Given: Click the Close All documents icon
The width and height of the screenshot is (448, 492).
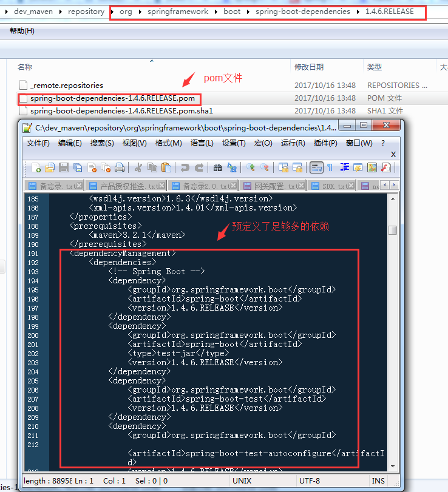Looking at the screenshot, I should pyautogui.click(x=106, y=168).
